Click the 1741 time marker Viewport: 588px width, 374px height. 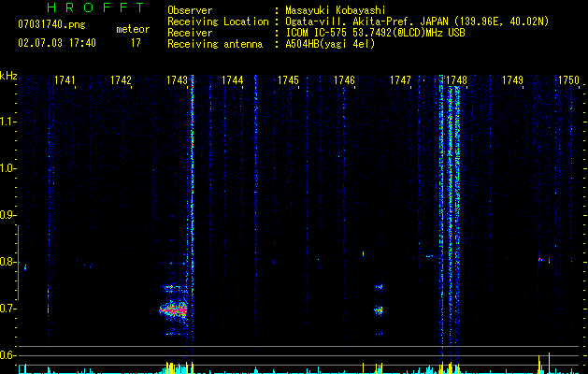(x=65, y=80)
